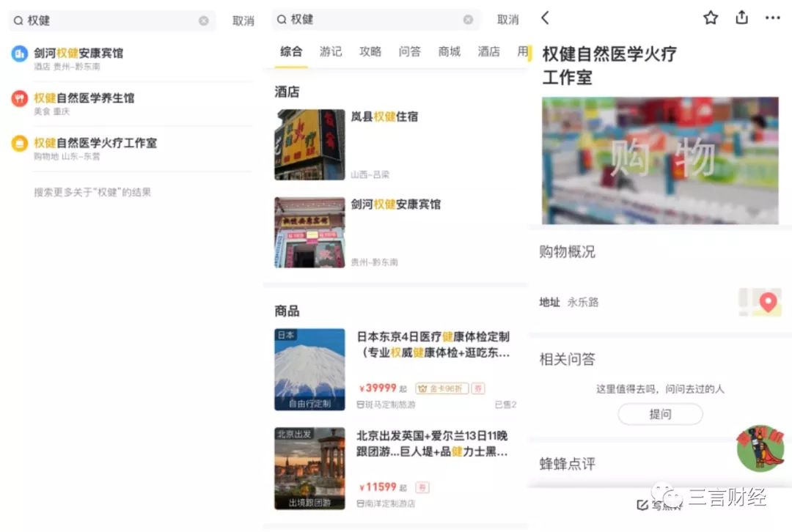Open the map thumbnail with the red pin
792x532 pixels.
click(760, 303)
